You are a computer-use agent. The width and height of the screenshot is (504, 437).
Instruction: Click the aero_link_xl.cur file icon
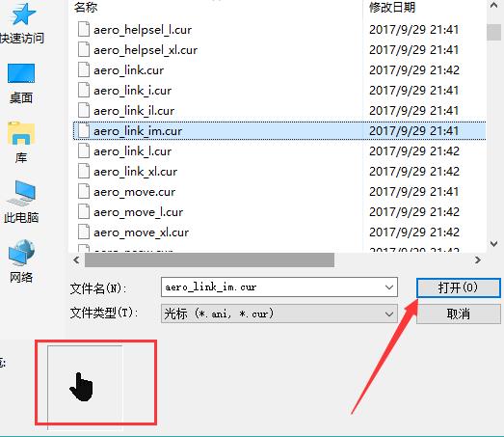(84, 172)
